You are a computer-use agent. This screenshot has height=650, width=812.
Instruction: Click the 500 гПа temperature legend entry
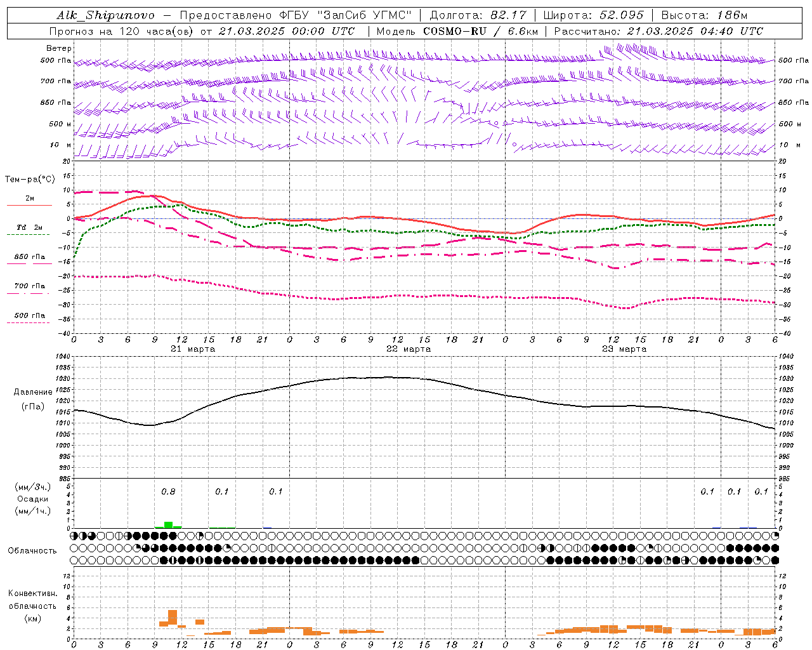[29, 315]
